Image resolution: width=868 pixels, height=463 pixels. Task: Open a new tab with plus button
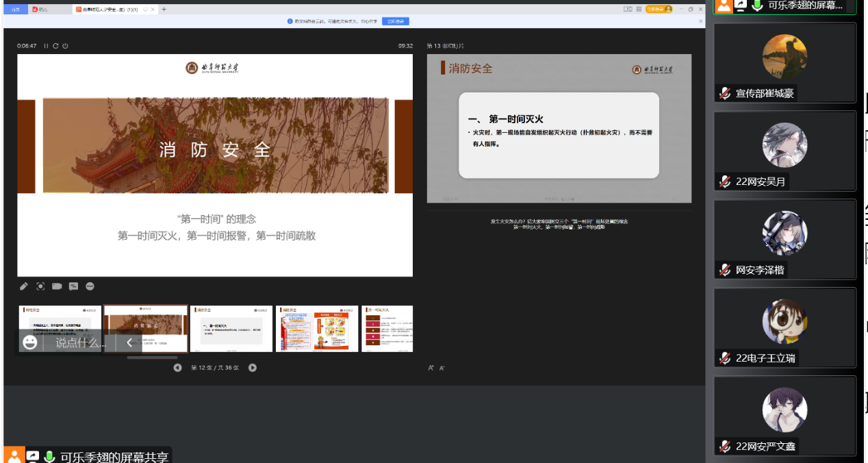[164, 10]
